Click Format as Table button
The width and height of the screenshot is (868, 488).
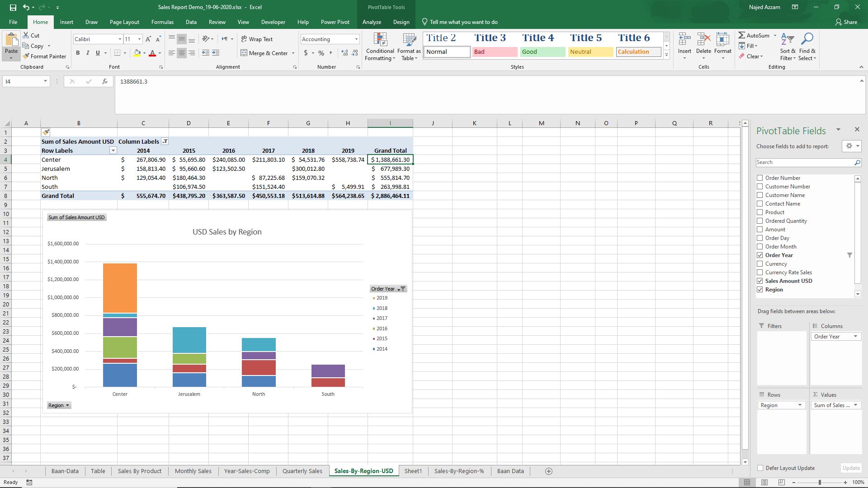[x=409, y=47]
